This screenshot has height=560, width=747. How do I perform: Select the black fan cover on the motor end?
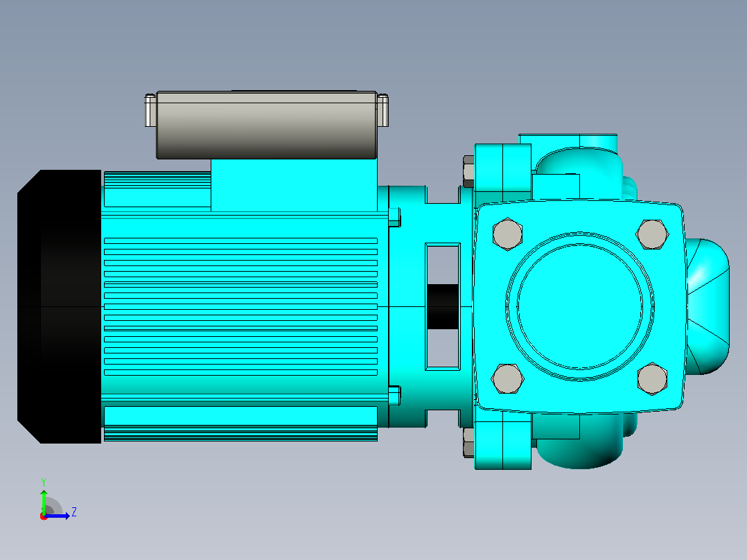pyautogui.click(x=59, y=306)
